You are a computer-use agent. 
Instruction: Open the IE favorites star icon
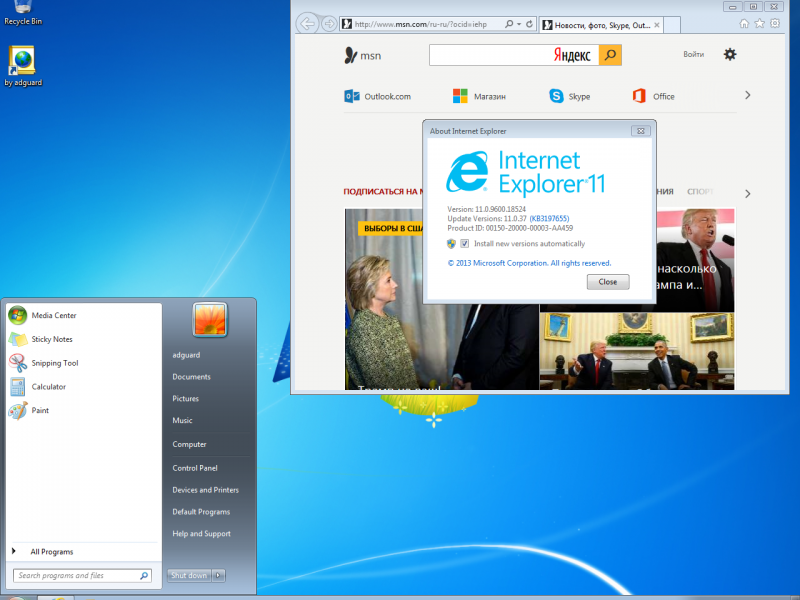pos(760,23)
